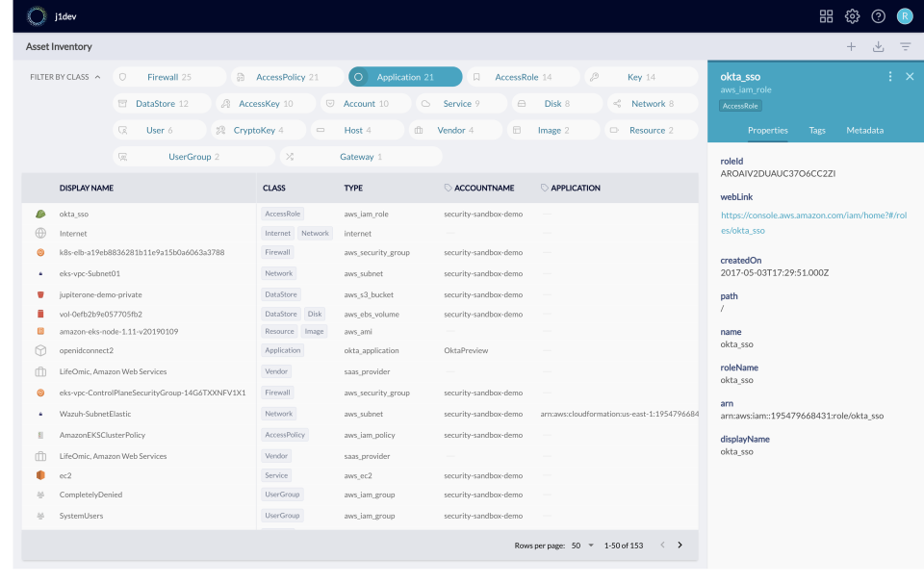Click the R user avatar
Viewport: 924px width, 584px height.
click(903, 15)
